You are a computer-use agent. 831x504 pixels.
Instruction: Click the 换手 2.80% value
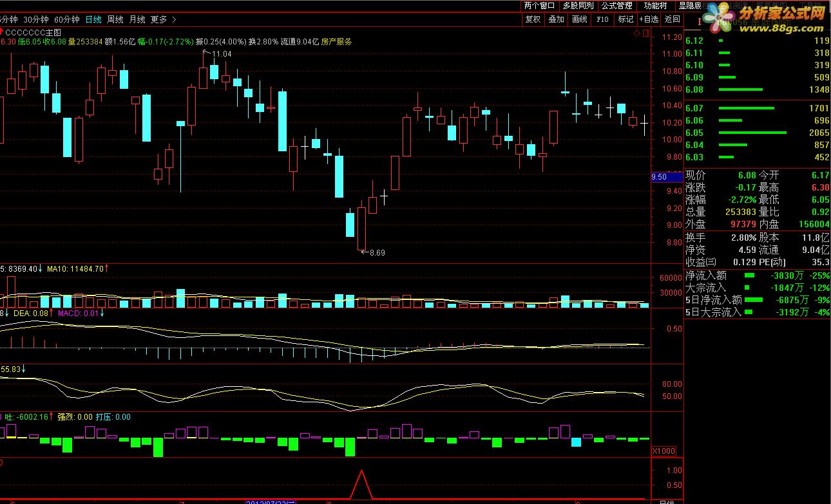(743, 238)
